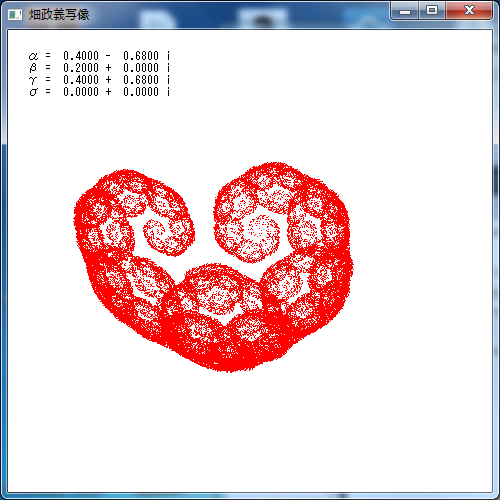Select γ imaginary part value 0.6800

tap(141, 80)
